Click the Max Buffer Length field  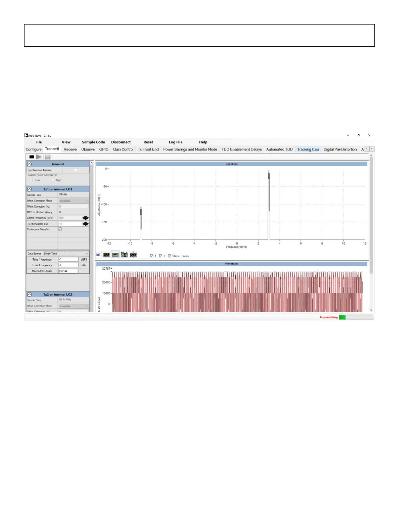click(x=68, y=271)
